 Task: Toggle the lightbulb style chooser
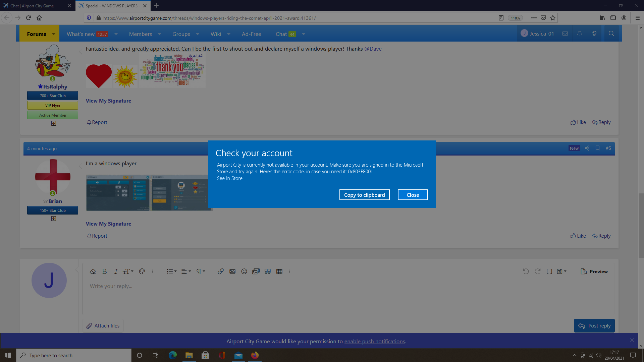pos(594,34)
